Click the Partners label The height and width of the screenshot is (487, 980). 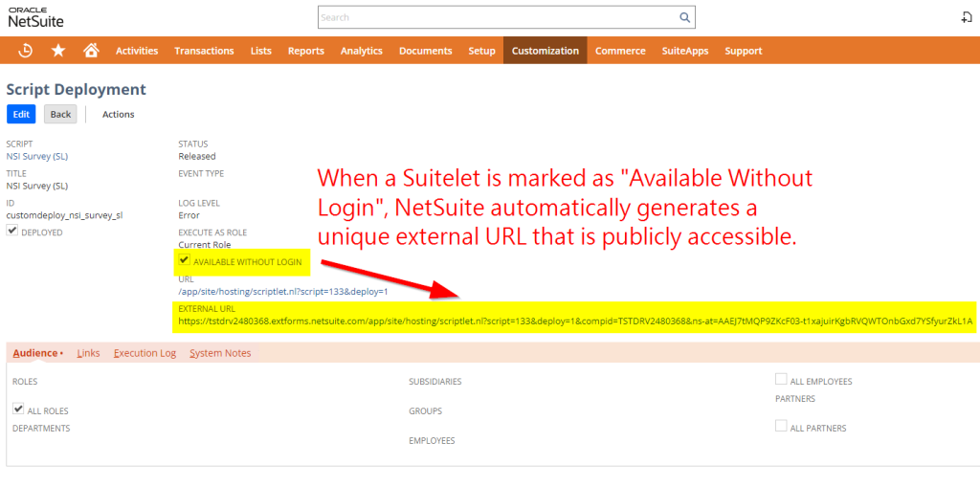click(x=795, y=398)
